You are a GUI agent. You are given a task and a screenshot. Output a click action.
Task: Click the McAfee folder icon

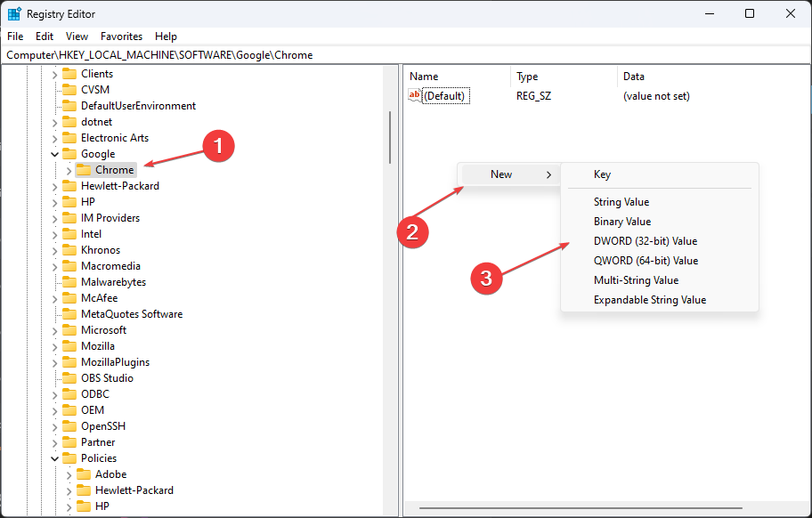point(69,298)
